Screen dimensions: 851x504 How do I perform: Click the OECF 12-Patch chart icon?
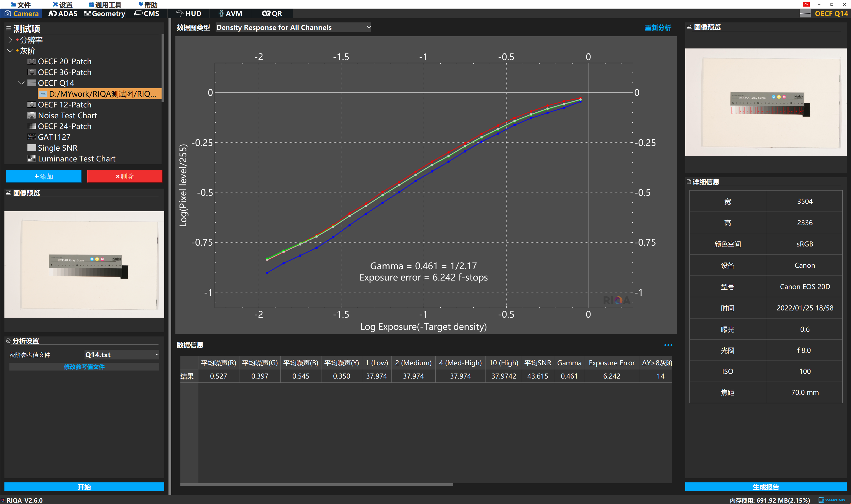point(32,105)
